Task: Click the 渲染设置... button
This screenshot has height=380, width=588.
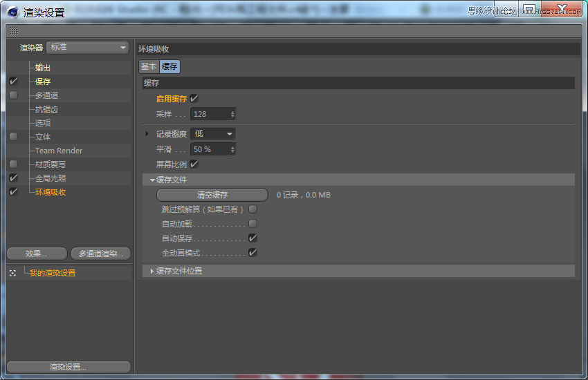Action: tap(68, 367)
